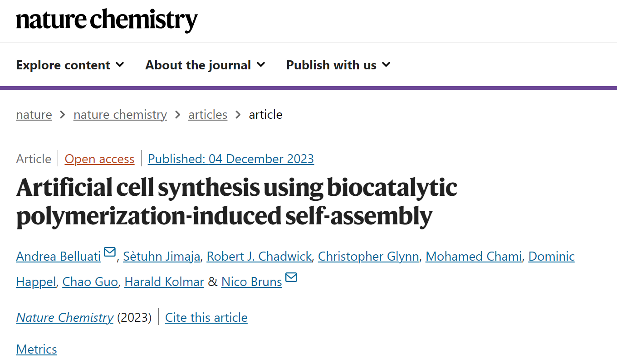Screen dimensions: 617x364
Task: Click chevron arrow next to Explore content
Action: click(120, 65)
